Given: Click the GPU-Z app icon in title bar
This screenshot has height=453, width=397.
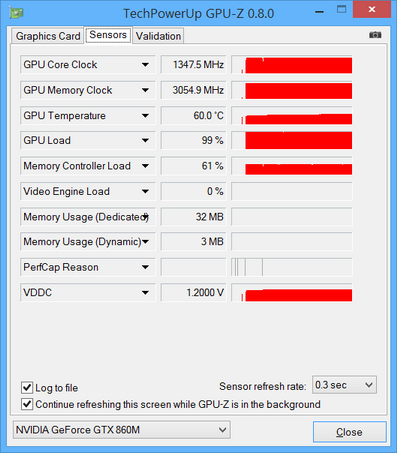Looking at the screenshot, I should point(16,13).
